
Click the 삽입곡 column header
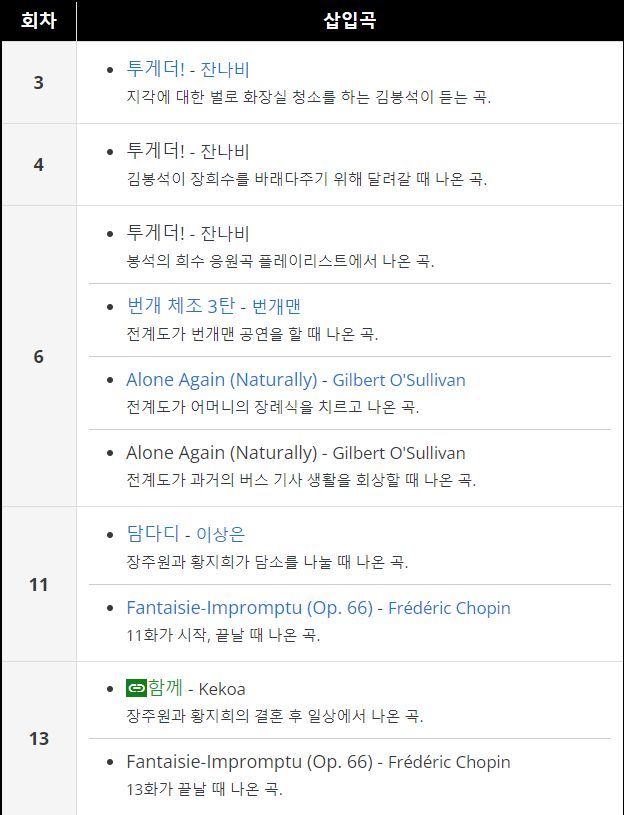tap(350, 21)
